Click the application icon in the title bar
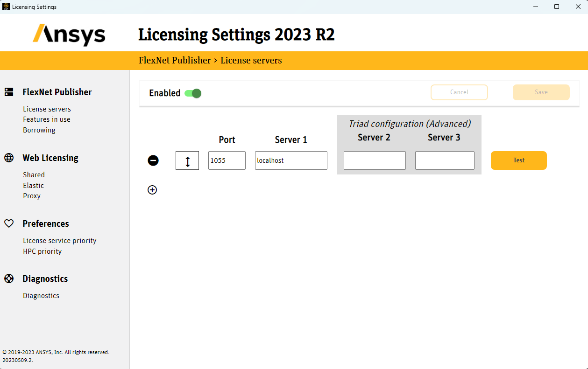Screen dimensions: 588x369 coord(7,7)
